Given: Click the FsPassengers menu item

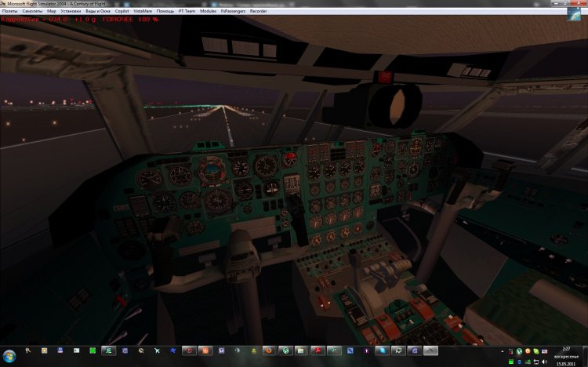Looking at the screenshot, I should click(235, 13).
